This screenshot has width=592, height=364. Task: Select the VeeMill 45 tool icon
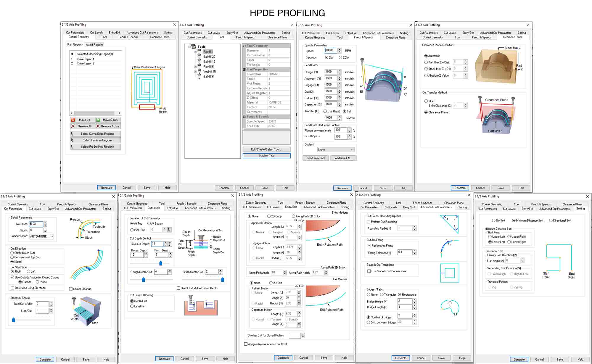click(200, 72)
